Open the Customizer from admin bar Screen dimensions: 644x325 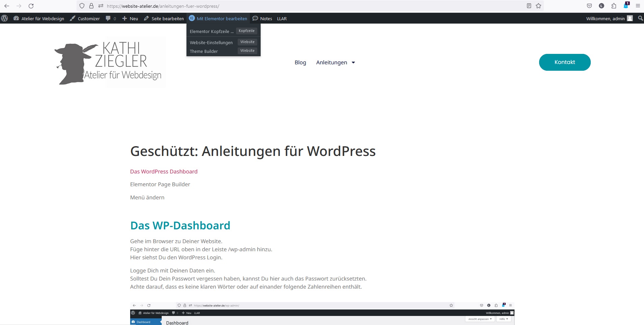click(x=85, y=19)
